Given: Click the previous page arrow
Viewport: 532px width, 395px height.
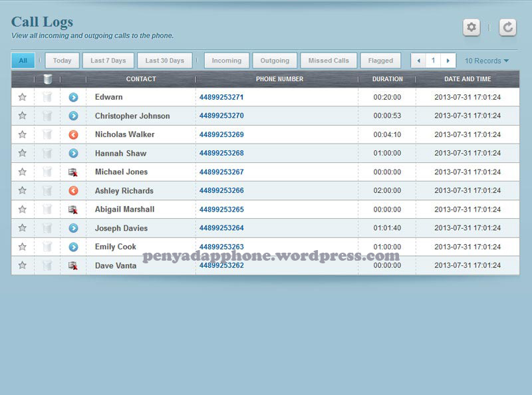Looking at the screenshot, I should [417, 61].
